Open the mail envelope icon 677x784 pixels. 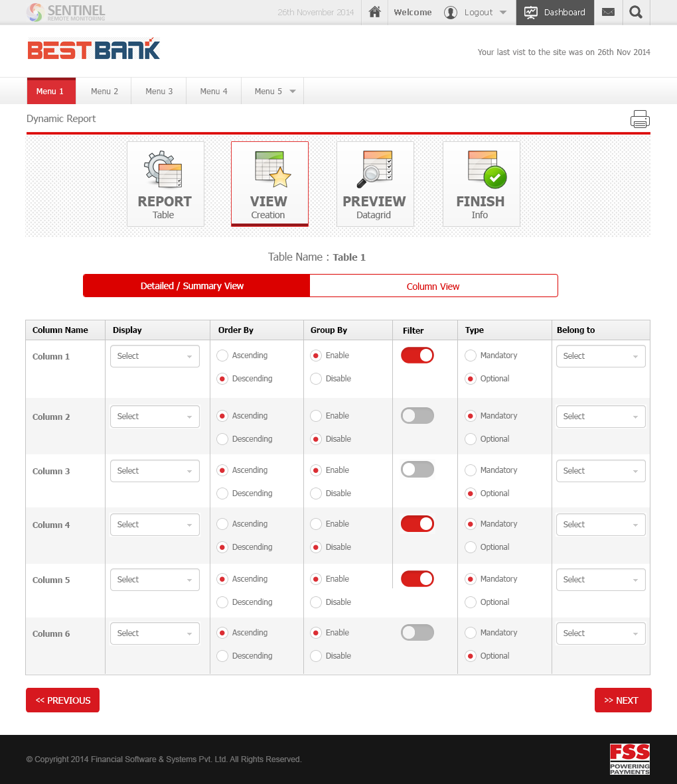click(608, 12)
